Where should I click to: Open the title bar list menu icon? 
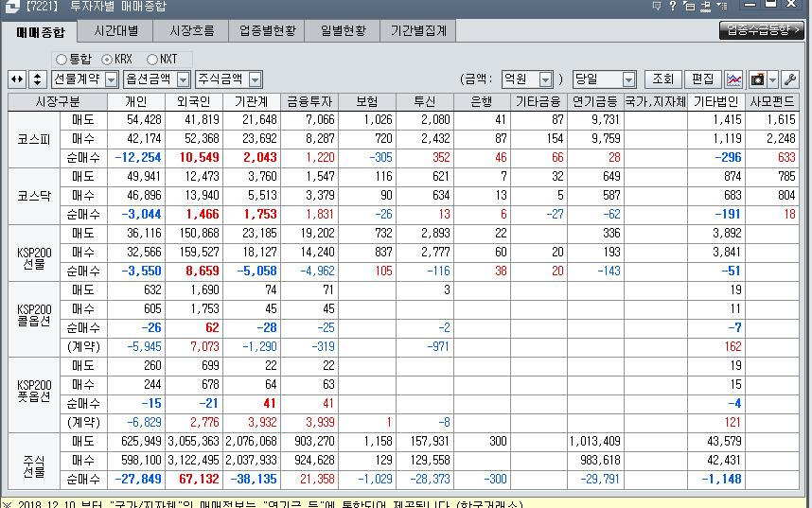(x=722, y=6)
